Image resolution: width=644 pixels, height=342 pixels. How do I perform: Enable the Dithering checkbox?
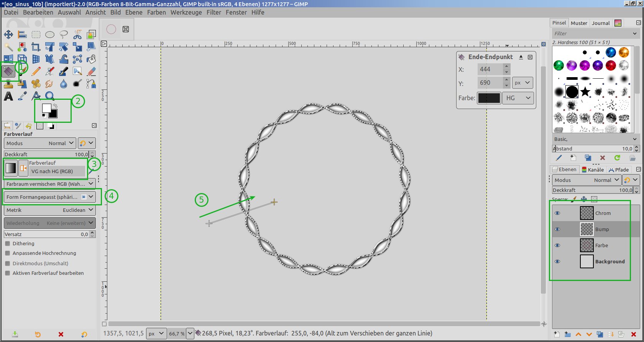point(8,244)
